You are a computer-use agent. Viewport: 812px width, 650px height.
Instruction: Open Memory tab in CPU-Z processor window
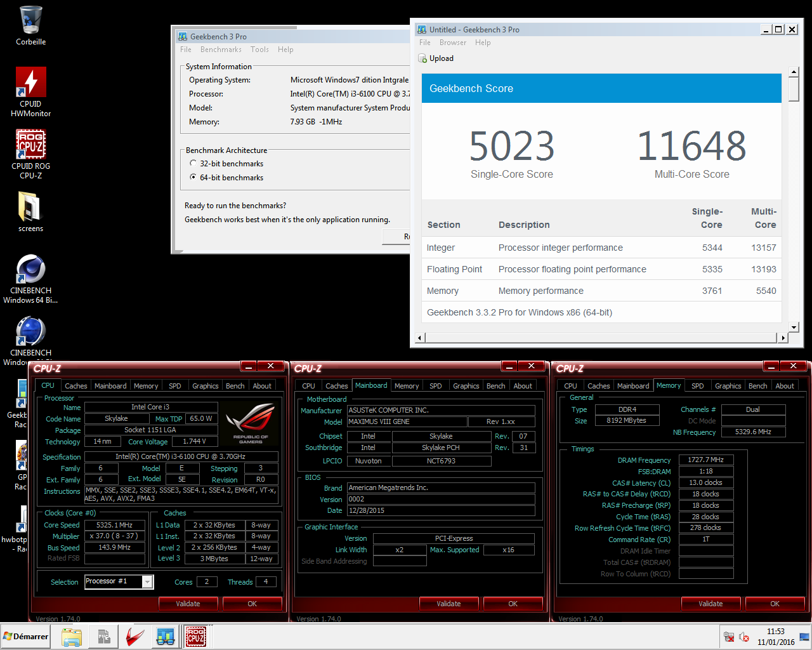(146, 386)
